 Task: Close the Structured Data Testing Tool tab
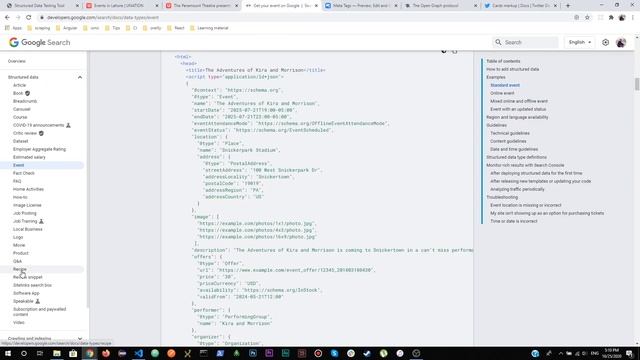coord(77,6)
